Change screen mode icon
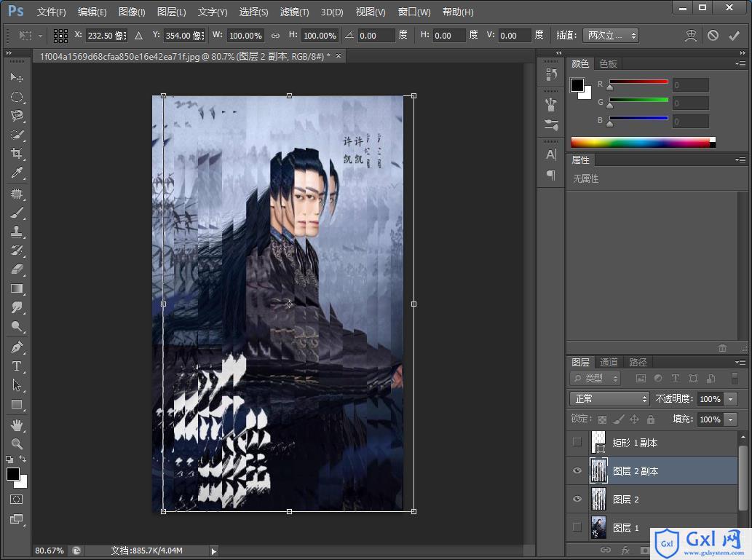Screen dimensions: 752x560 tap(16, 519)
